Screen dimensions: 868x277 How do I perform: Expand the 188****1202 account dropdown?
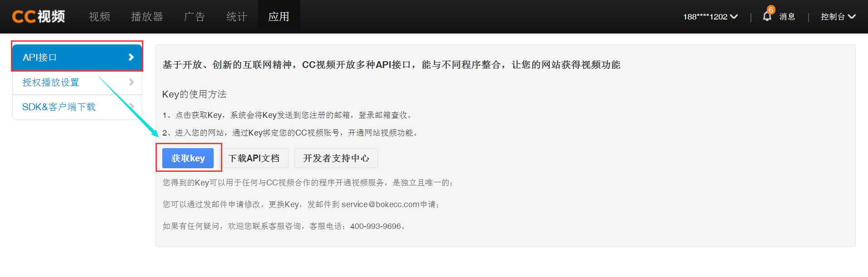coord(710,17)
